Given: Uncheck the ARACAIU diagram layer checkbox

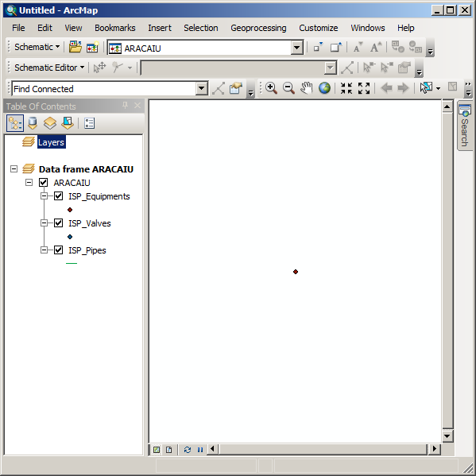Looking at the screenshot, I should [x=44, y=183].
